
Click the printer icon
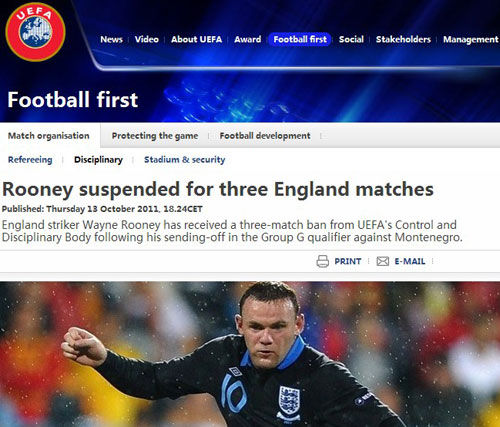pyautogui.click(x=322, y=261)
